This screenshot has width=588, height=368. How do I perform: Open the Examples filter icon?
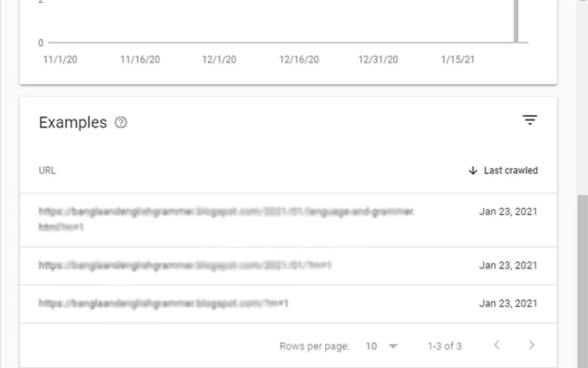[x=529, y=120]
